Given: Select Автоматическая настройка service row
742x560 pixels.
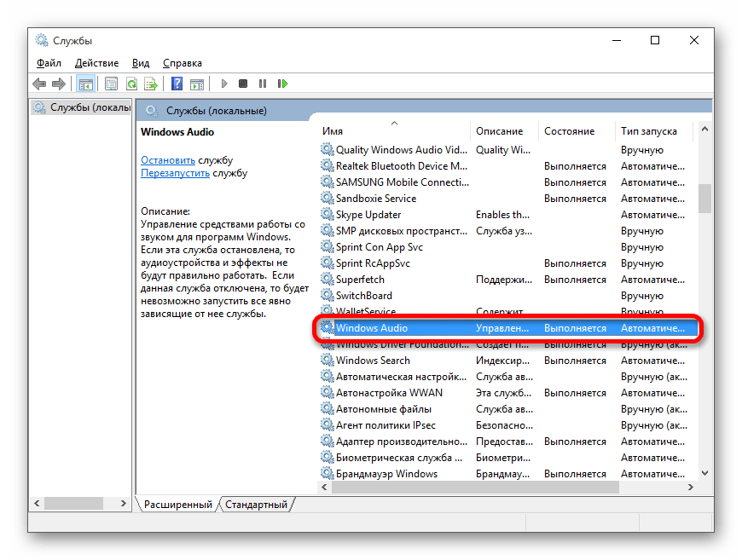Looking at the screenshot, I should 507,377.
